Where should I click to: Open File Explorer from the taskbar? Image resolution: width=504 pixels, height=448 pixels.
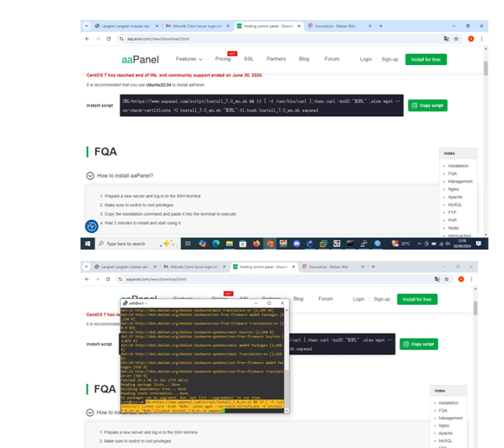coord(229,243)
